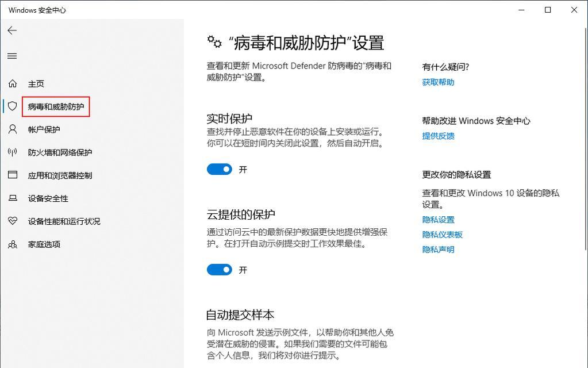The width and height of the screenshot is (588, 368).
Task: Click the back arrow icon
Action: coord(12,30)
